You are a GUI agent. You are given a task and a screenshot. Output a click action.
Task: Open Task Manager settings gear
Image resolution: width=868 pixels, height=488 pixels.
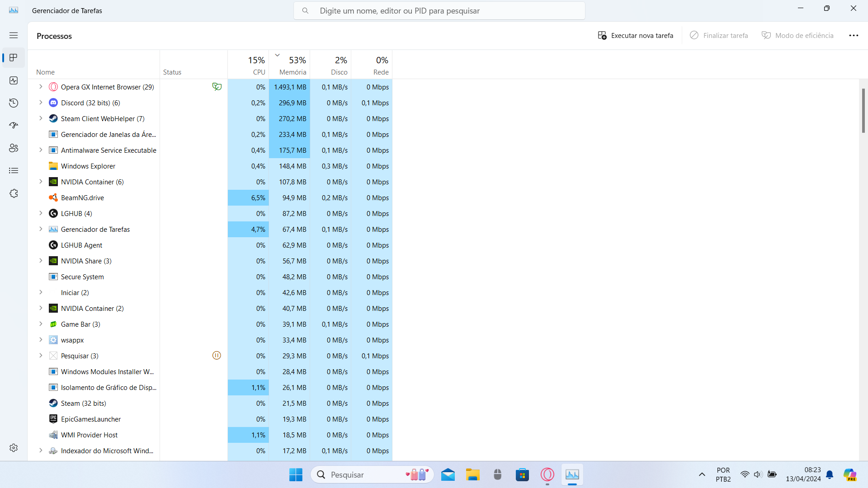click(14, 448)
